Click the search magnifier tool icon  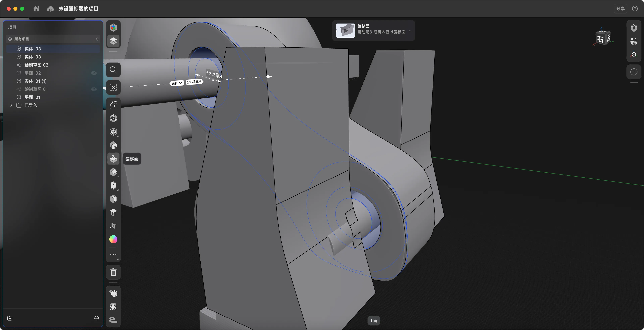point(113,70)
